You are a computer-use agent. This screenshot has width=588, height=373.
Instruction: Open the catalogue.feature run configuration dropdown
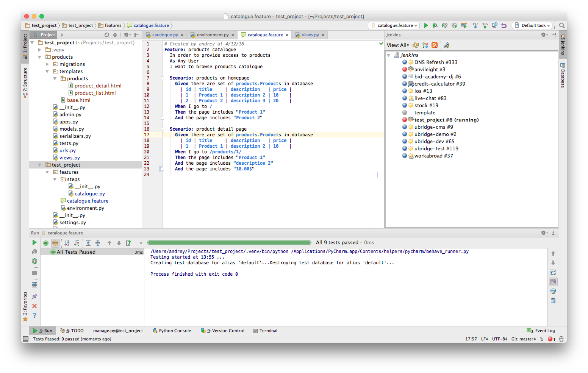click(x=394, y=25)
